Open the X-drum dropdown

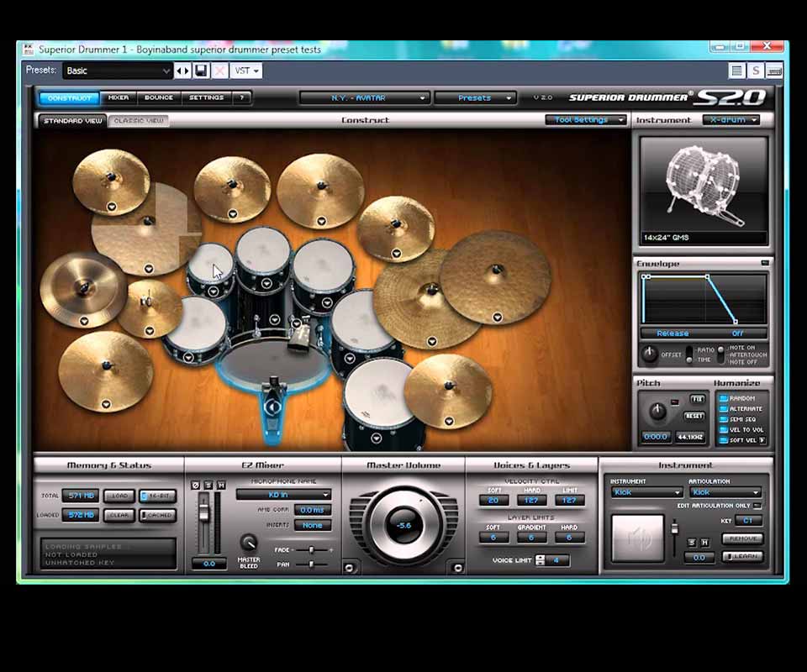click(731, 120)
